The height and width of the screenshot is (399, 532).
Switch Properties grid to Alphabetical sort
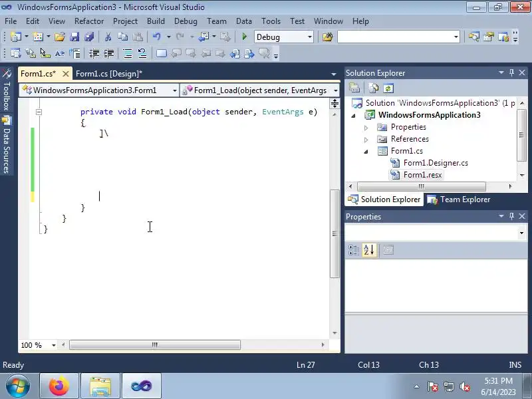[x=369, y=250]
